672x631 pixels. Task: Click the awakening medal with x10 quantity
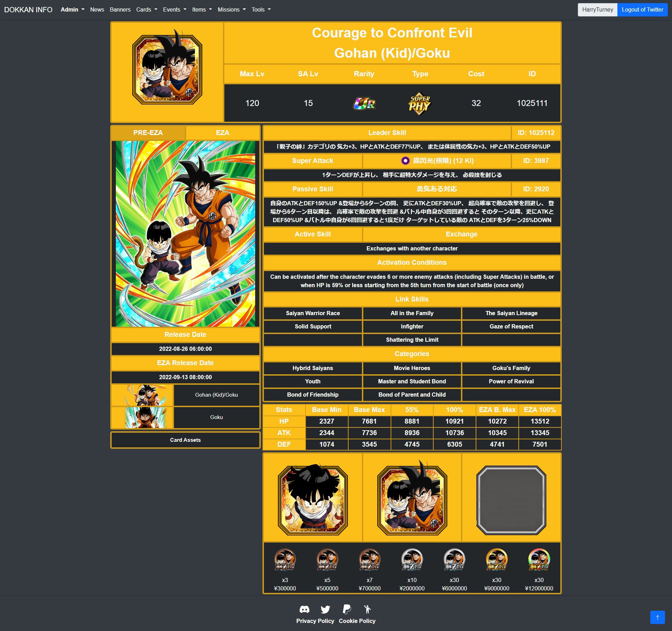pyautogui.click(x=412, y=559)
